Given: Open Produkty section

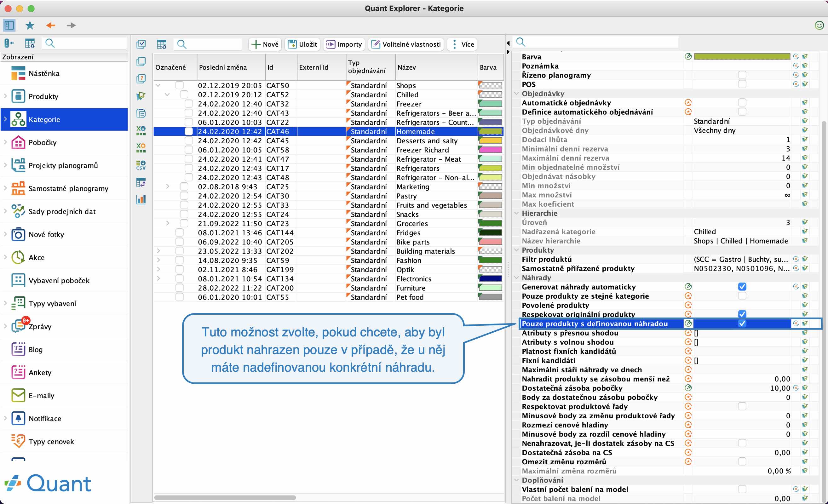Looking at the screenshot, I should [x=65, y=96].
